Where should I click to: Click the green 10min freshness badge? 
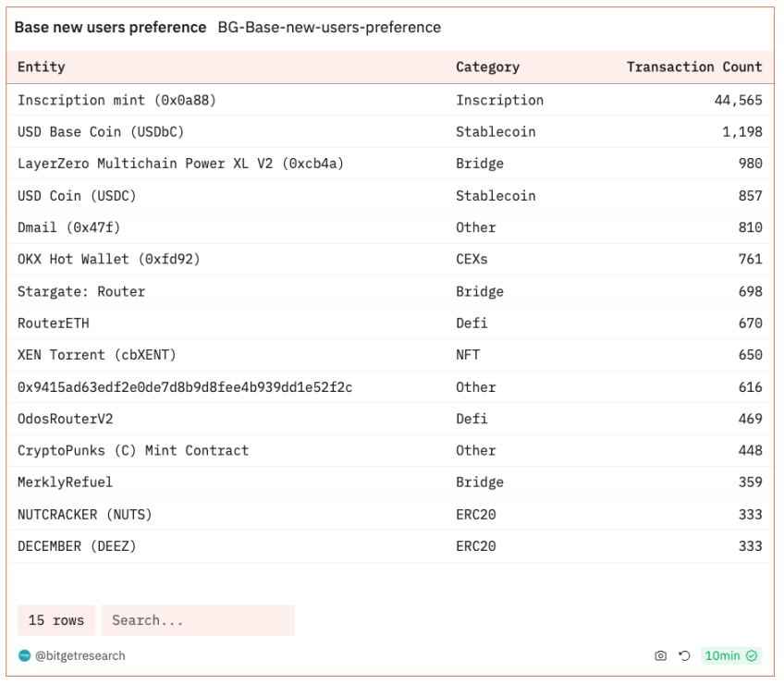730,655
